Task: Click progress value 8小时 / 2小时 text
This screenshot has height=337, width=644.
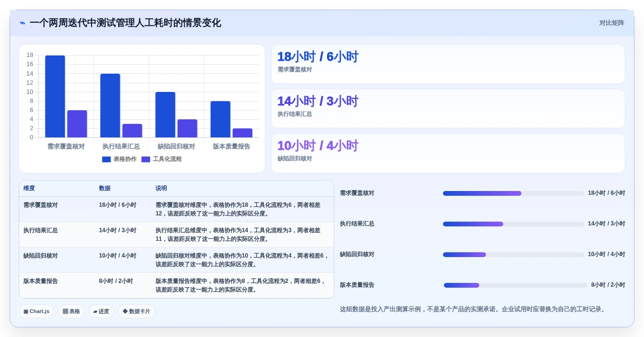Action: (608, 285)
